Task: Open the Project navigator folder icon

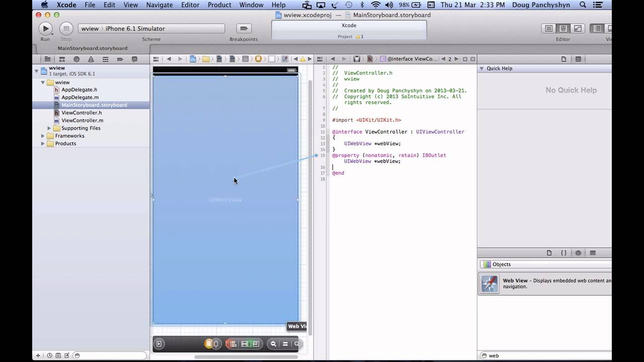Action: 47,59
